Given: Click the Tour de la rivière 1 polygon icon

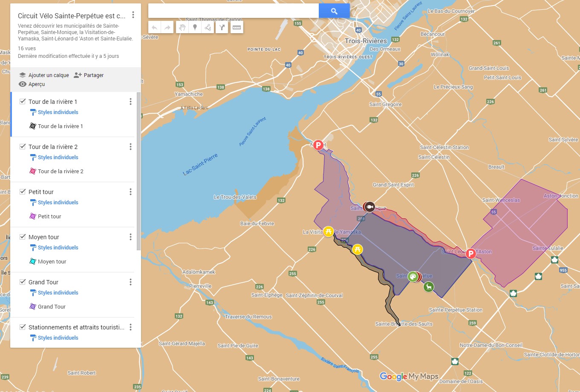Looking at the screenshot, I should (33, 126).
